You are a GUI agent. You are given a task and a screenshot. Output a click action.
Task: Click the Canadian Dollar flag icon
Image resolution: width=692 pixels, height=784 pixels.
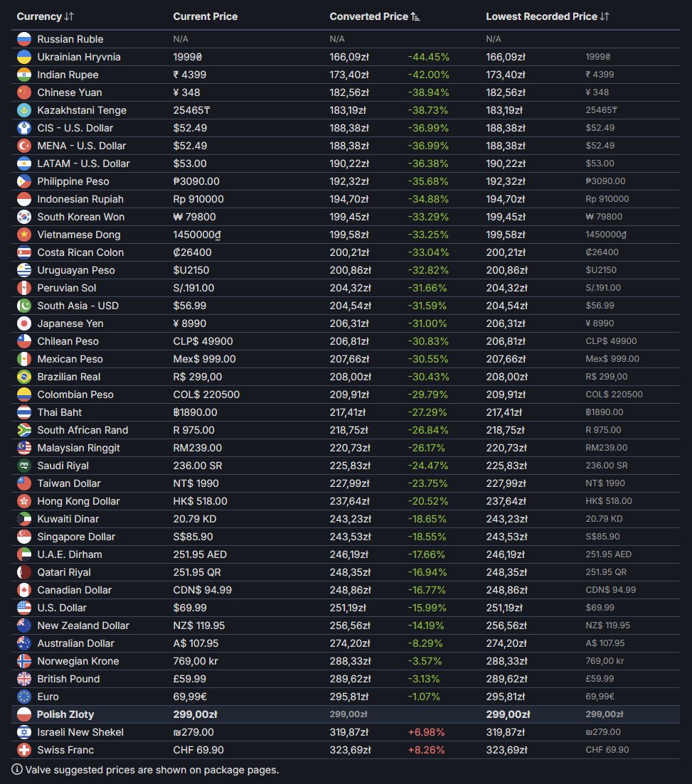click(x=24, y=590)
